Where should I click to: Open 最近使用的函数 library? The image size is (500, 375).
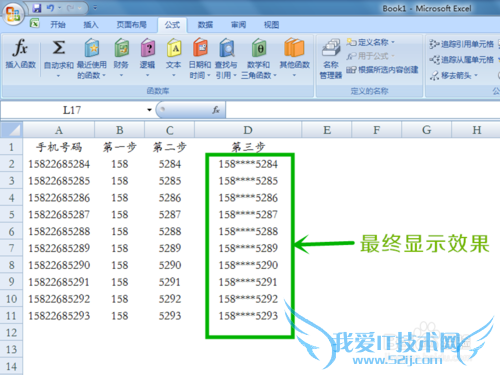[x=92, y=58]
